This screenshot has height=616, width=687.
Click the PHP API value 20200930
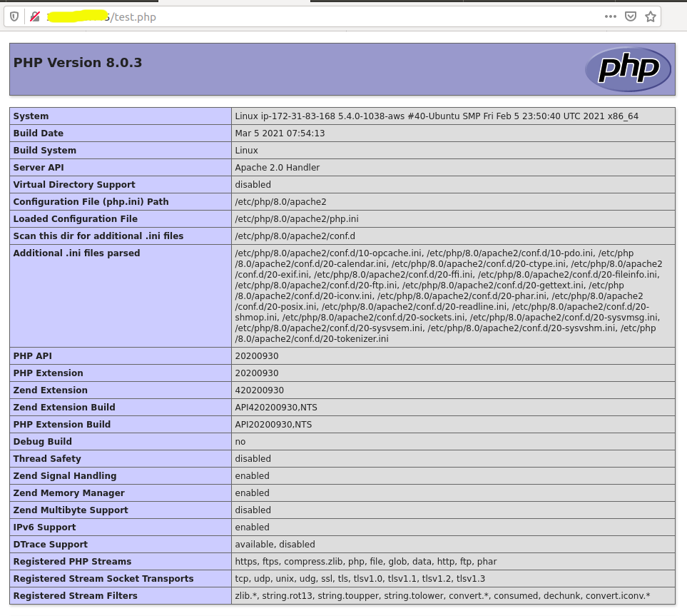[256, 356]
